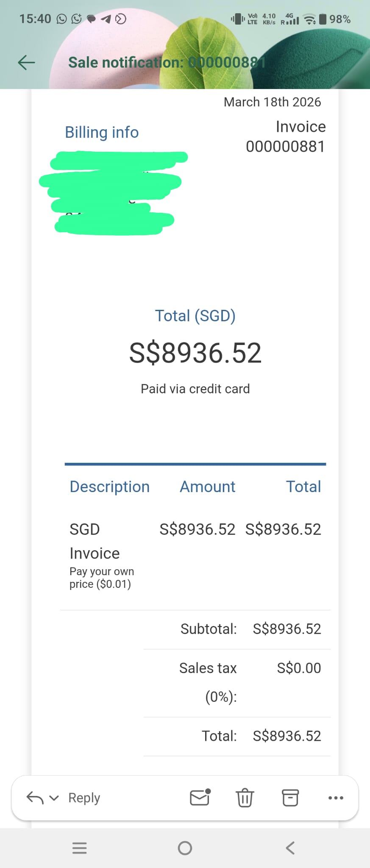Tap the back arrow in email header
370x868 pixels.
[26, 62]
